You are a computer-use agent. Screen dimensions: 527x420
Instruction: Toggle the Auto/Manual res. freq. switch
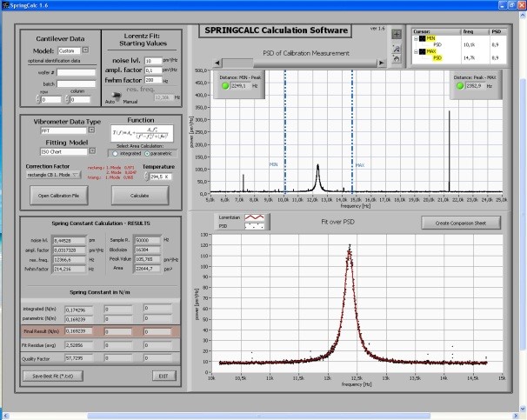117,97
